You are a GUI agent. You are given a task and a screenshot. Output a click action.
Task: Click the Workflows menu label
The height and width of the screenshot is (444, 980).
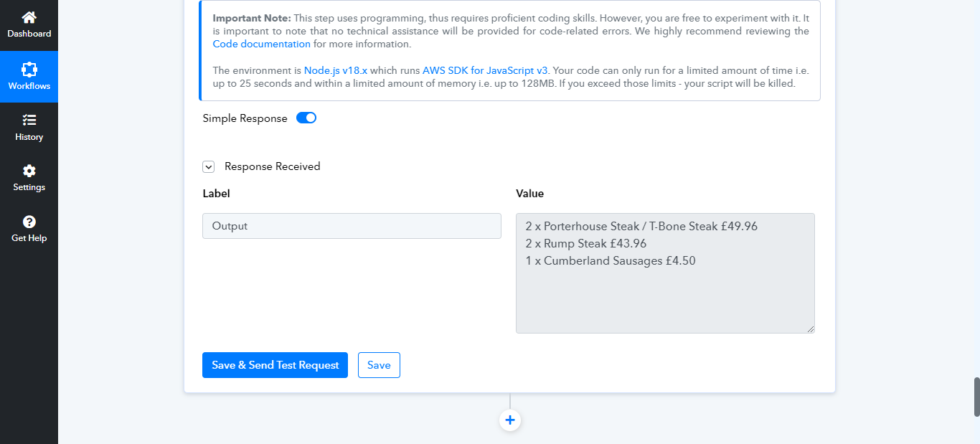coord(29,86)
